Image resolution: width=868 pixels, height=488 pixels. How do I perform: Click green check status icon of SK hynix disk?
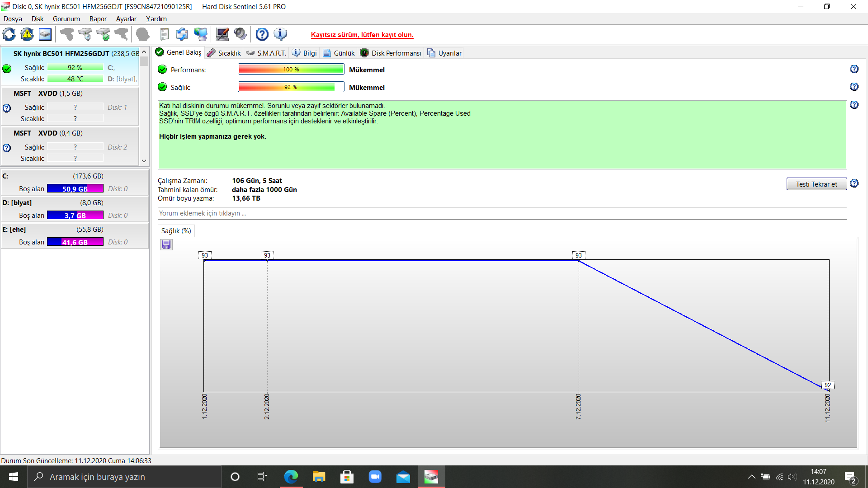click(x=7, y=69)
